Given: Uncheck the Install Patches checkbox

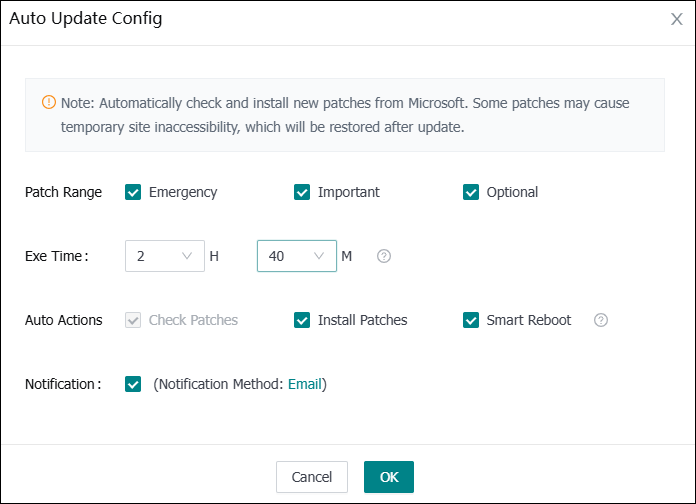Looking at the screenshot, I should coord(302,320).
